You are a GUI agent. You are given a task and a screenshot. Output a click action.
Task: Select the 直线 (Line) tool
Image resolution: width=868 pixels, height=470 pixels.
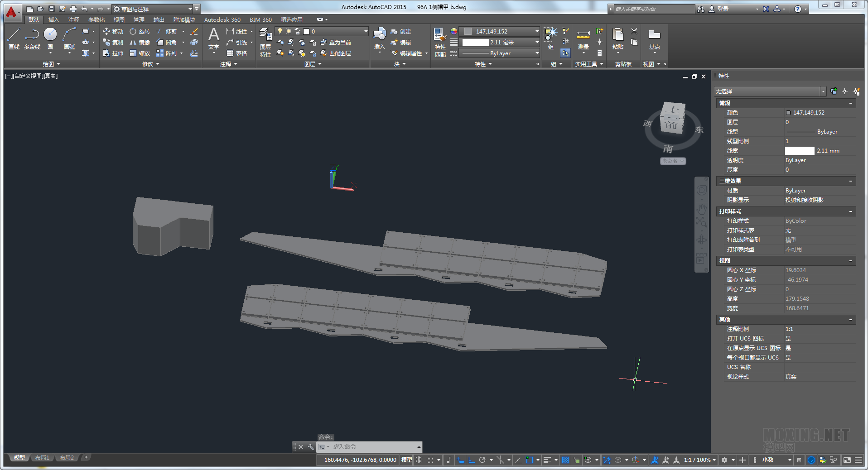point(14,38)
